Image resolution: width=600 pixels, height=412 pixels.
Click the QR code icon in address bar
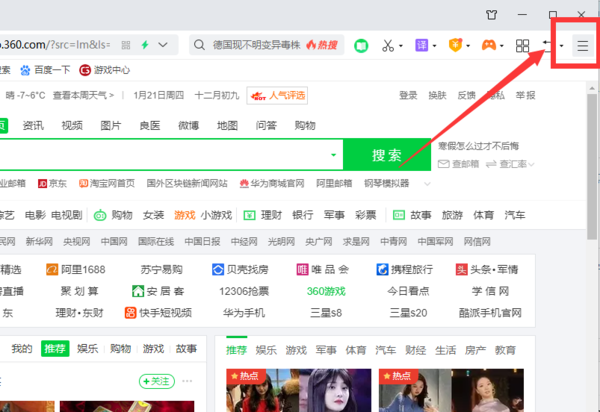(123, 45)
